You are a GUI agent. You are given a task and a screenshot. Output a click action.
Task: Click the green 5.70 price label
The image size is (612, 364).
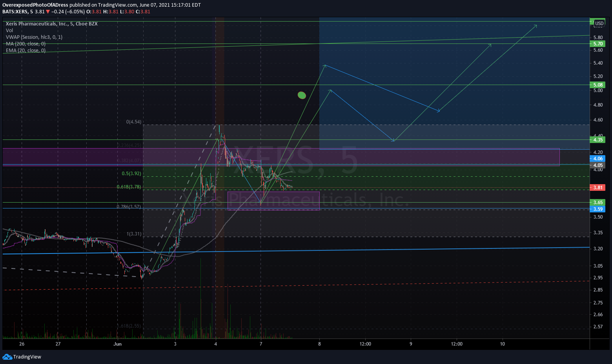[x=598, y=44]
